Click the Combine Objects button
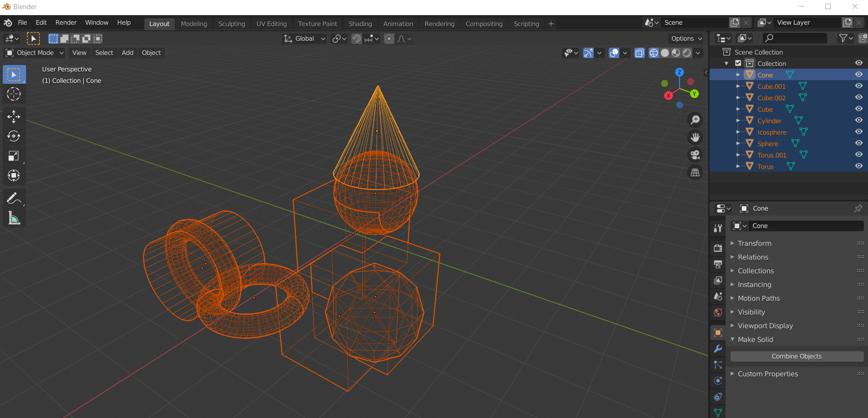 click(x=796, y=356)
